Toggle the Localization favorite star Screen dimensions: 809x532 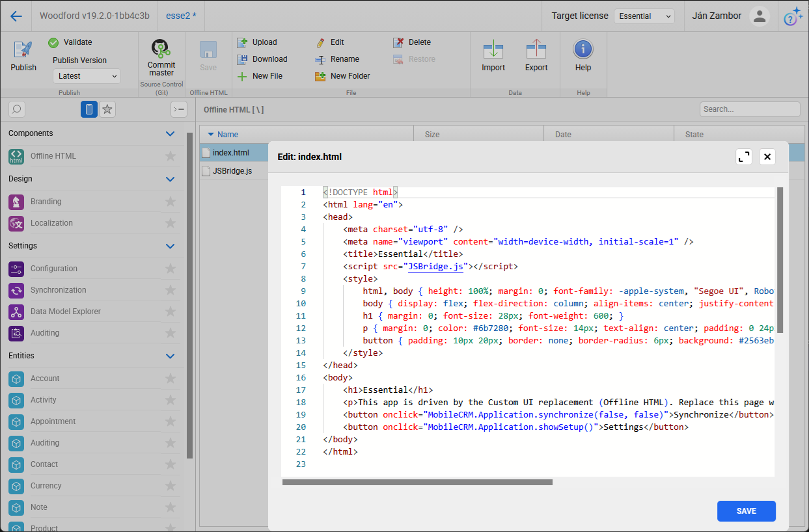[171, 223]
